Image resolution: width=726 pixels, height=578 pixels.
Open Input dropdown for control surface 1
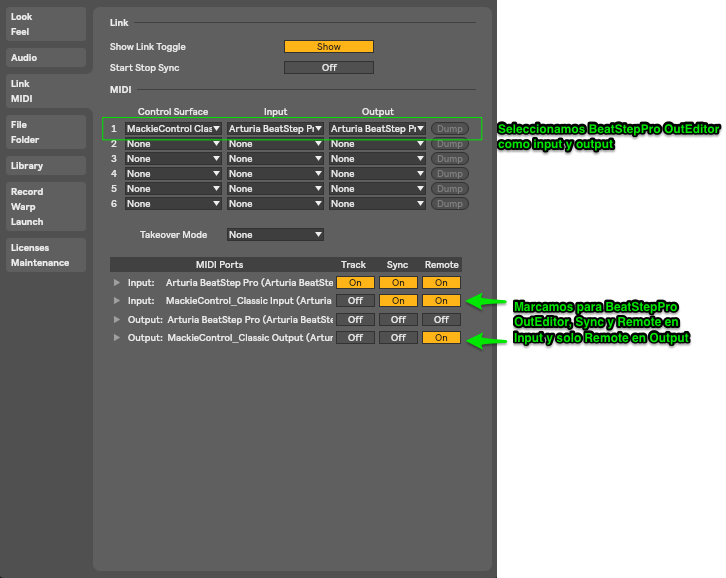[x=275, y=129]
